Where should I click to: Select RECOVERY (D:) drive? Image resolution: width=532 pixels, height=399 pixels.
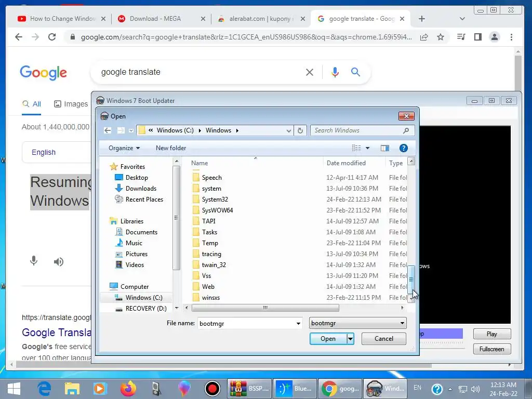click(146, 309)
